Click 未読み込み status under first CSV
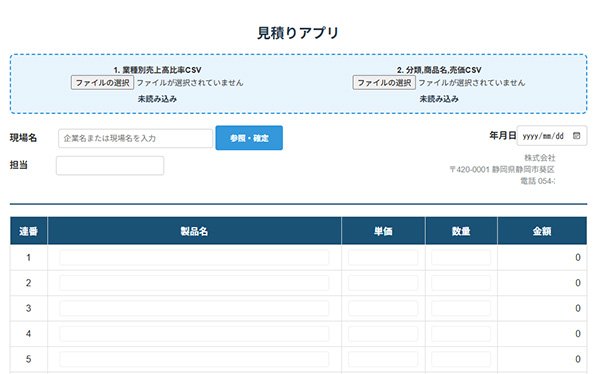Screen dimensions: 600x374 pos(157,99)
